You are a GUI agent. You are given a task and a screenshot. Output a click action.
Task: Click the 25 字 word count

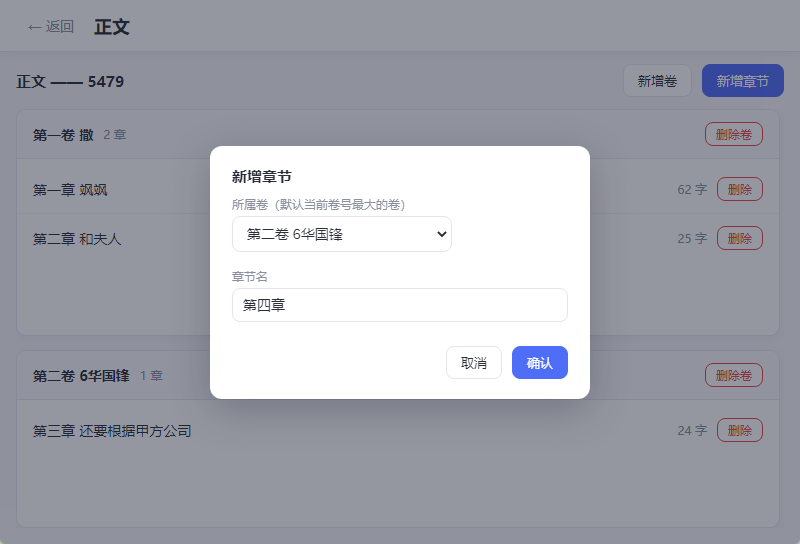coord(692,238)
